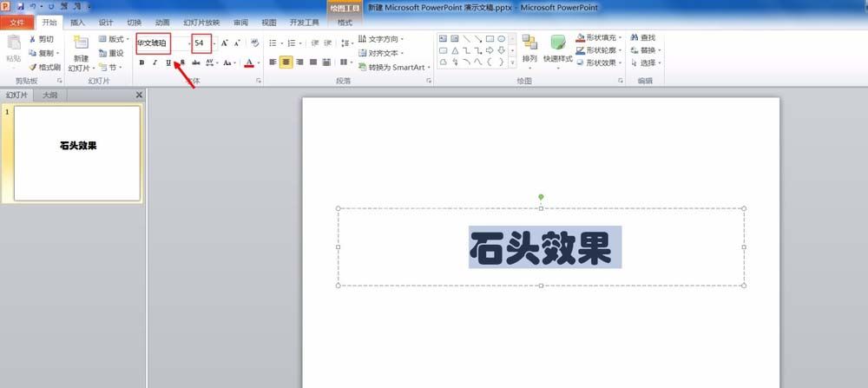Open Section (节) dropdown
Viewport: 868px width, 388px height.
click(111, 67)
